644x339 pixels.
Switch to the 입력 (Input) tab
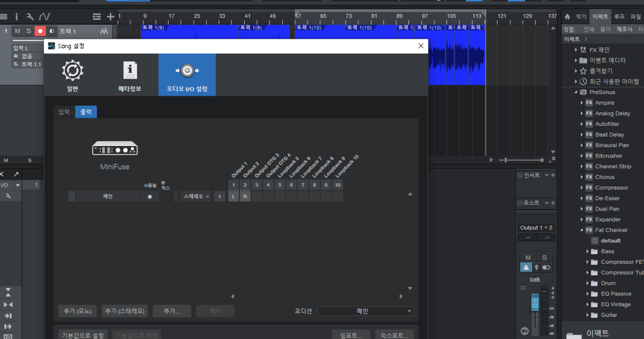[64, 112]
